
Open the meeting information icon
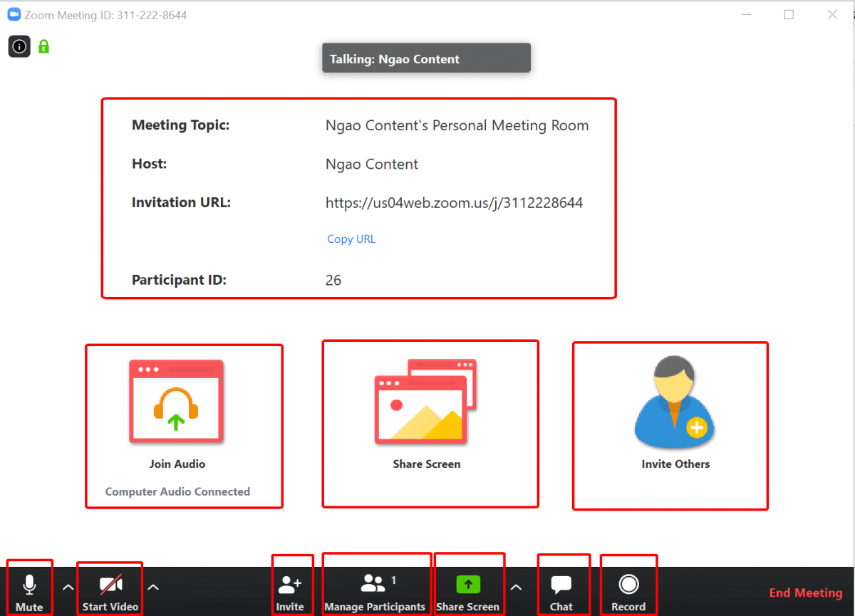pyautogui.click(x=19, y=46)
